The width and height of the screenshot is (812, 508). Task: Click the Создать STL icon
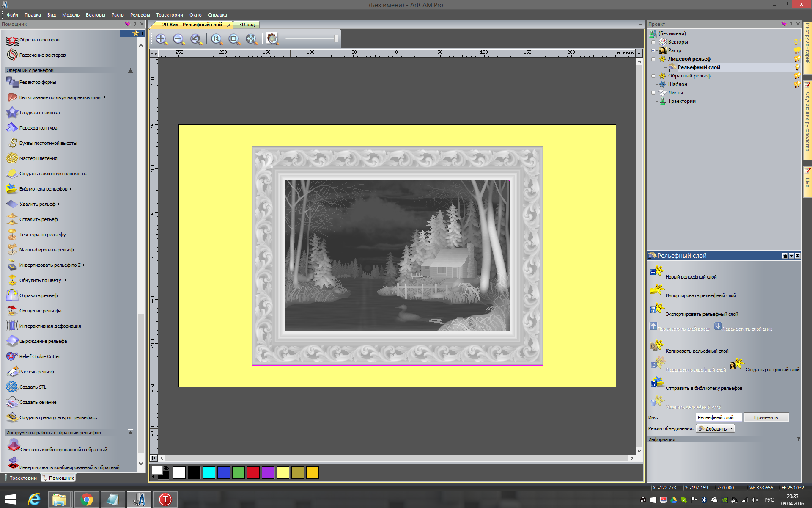[12, 387]
